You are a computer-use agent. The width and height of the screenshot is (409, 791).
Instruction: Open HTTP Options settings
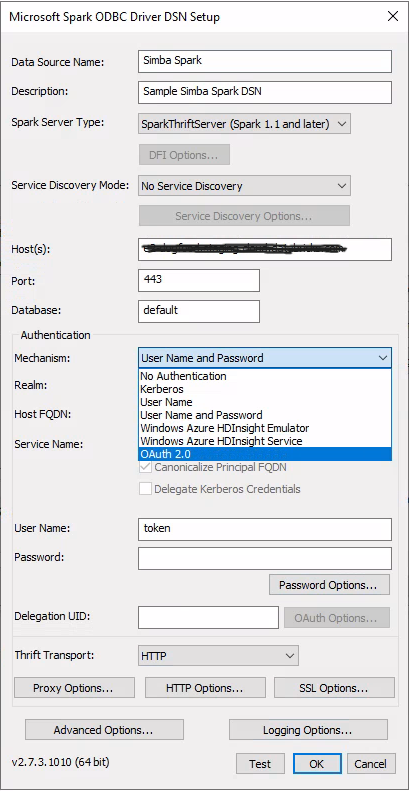tap(205, 688)
